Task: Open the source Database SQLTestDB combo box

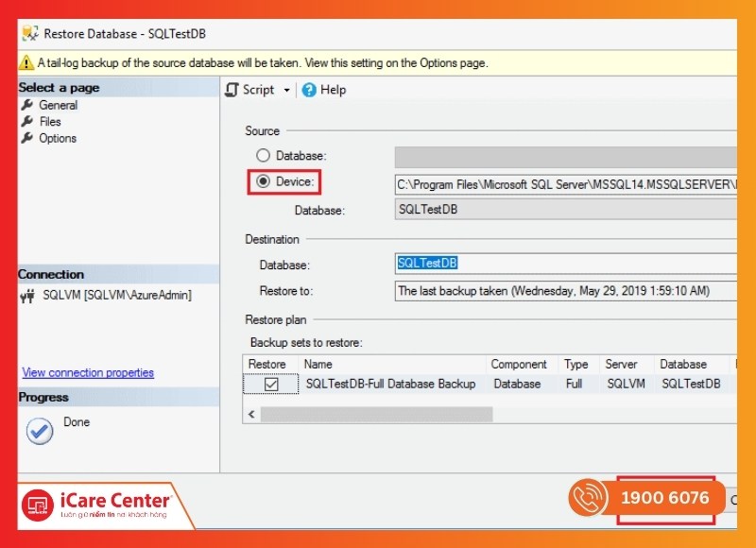Action: (565, 210)
